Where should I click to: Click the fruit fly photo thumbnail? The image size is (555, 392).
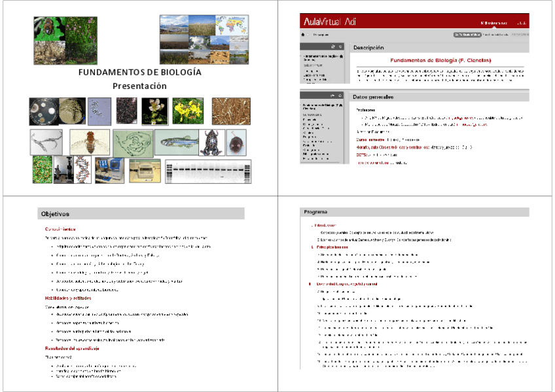90,142
